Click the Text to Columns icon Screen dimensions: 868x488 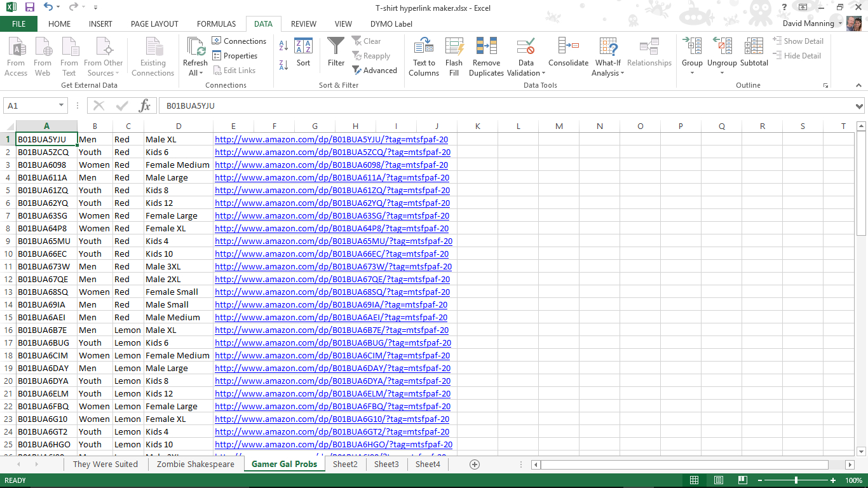pyautogui.click(x=424, y=48)
